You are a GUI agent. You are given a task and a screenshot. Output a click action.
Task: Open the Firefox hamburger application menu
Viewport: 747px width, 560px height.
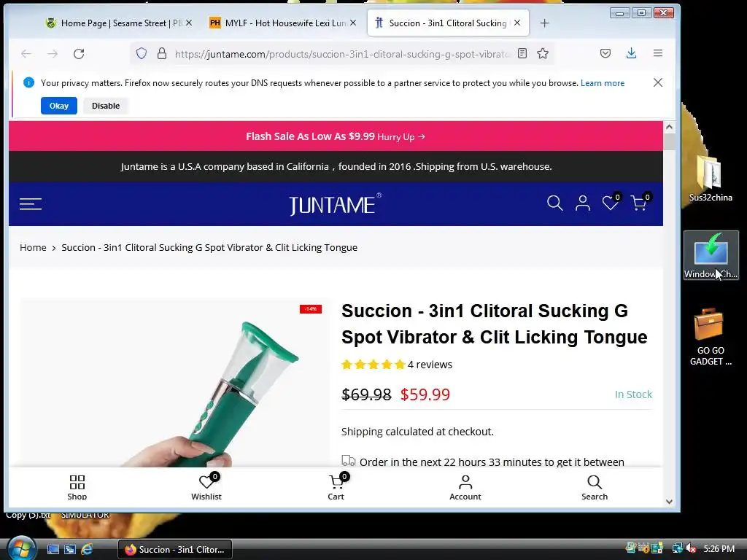tap(658, 52)
